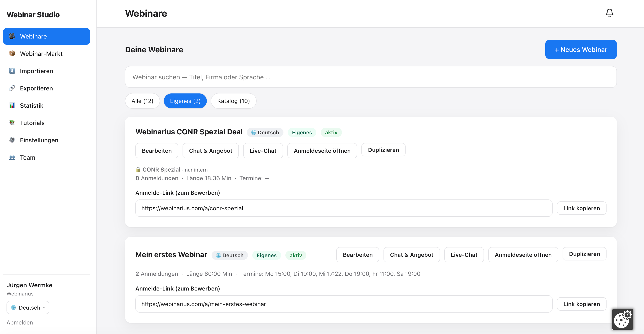Switch to the Katalog (10) filter
Image resolution: width=644 pixels, height=334 pixels.
pos(233,101)
